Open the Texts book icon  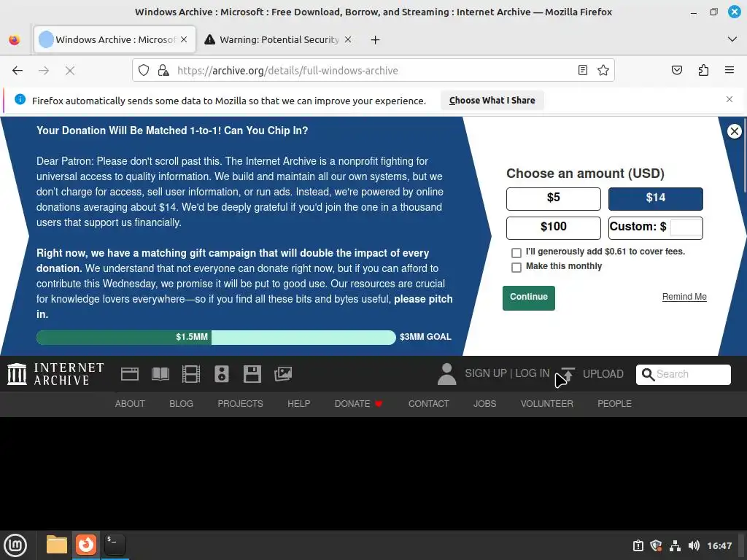[160, 374]
